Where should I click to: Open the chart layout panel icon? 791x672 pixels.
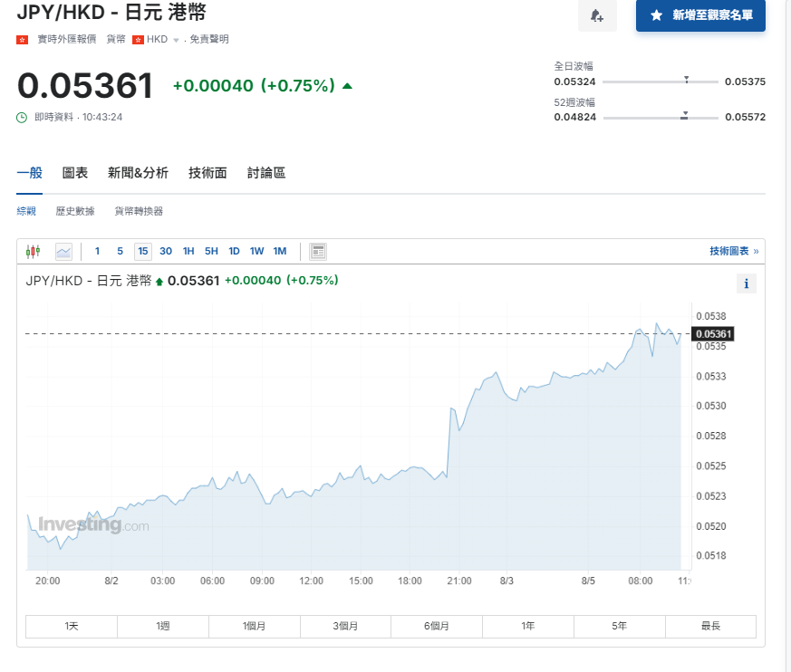pyautogui.click(x=317, y=251)
